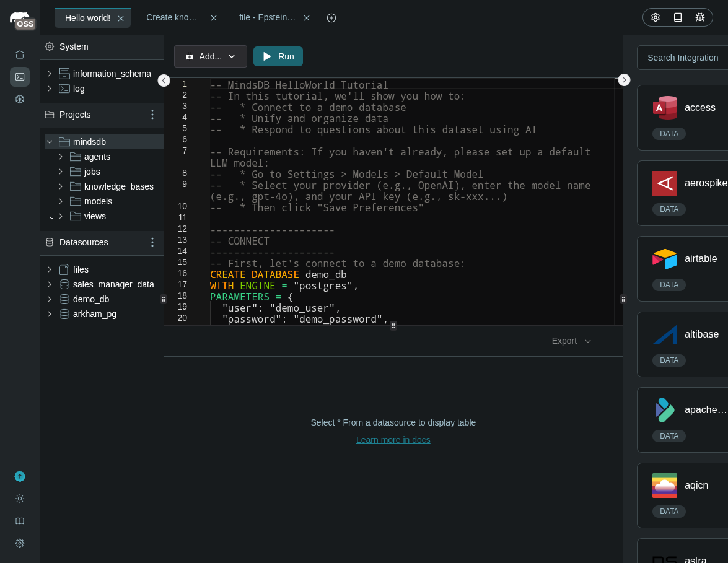Click the apache integration icon
Viewport: 728px width, 563px height.
pos(664,410)
